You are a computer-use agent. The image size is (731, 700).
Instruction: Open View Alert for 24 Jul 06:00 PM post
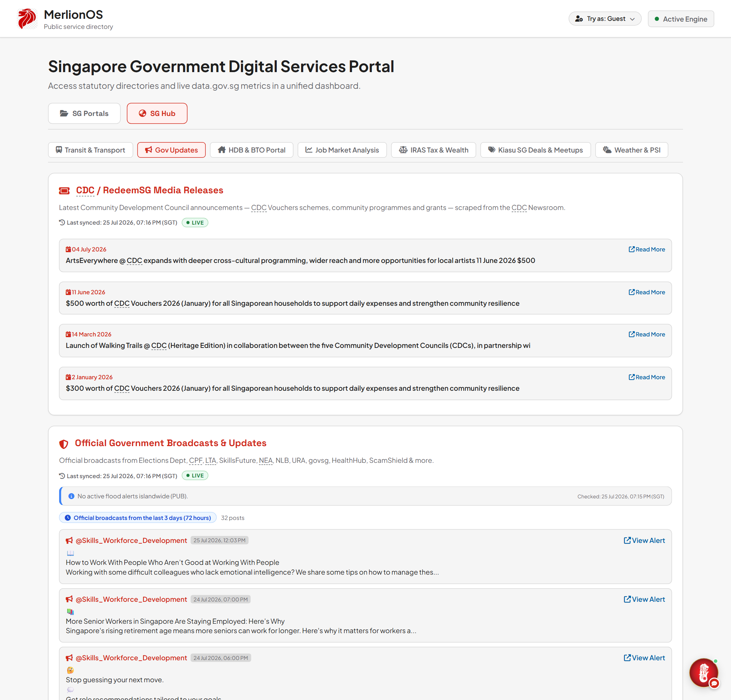pos(644,658)
